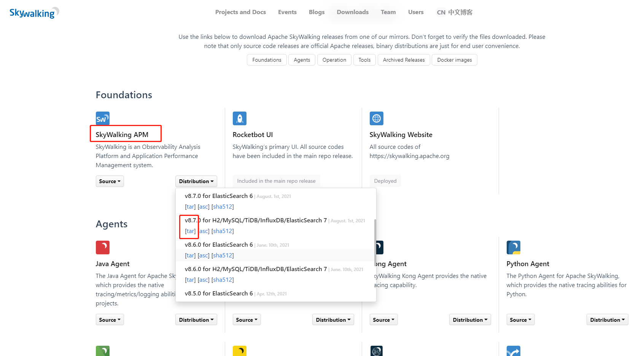Open Kong Agent Distribution dropdown
644x356 pixels.
click(470, 320)
